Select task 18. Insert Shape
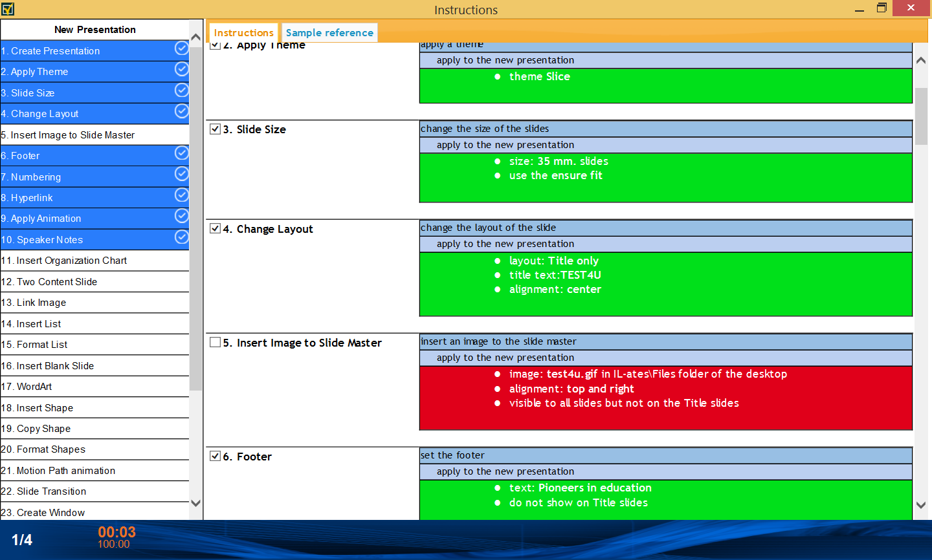Viewport: 932px width, 560px height. [94, 407]
